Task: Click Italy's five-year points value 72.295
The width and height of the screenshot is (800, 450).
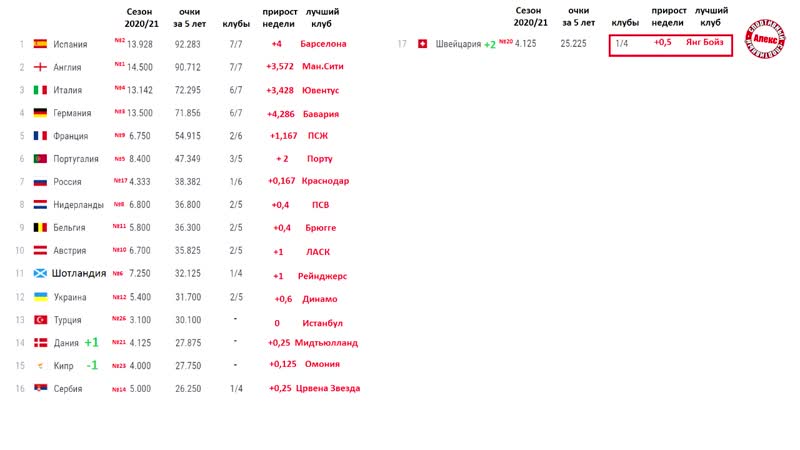Action: (187, 90)
